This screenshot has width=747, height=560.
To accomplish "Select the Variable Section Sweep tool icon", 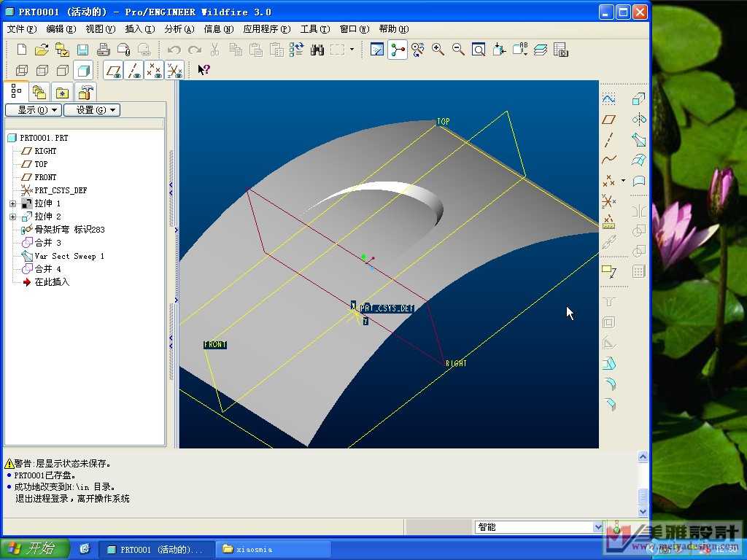I will (638, 139).
